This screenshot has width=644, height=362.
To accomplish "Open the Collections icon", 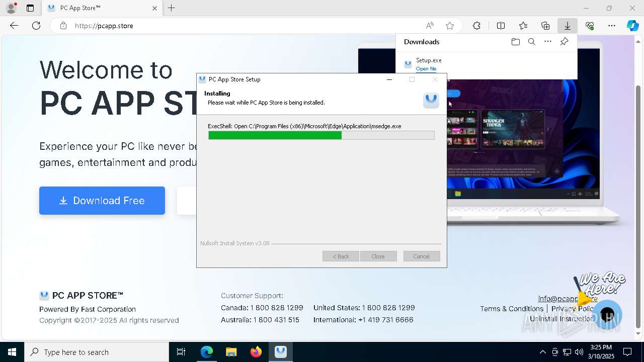I will pos(545,26).
